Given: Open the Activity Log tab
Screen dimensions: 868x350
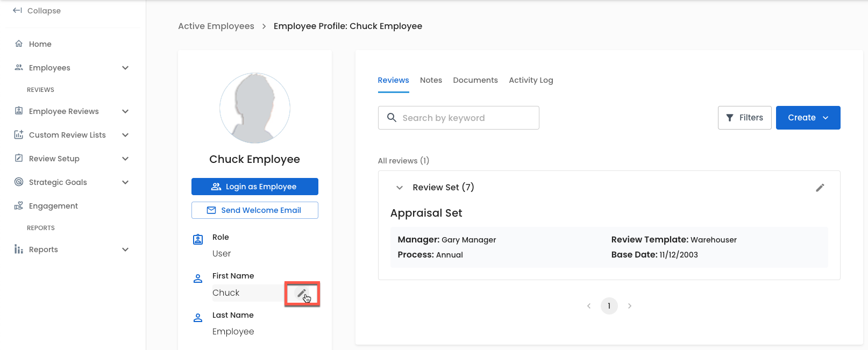Looking at the screenshot, I should (x=531, y=80).
